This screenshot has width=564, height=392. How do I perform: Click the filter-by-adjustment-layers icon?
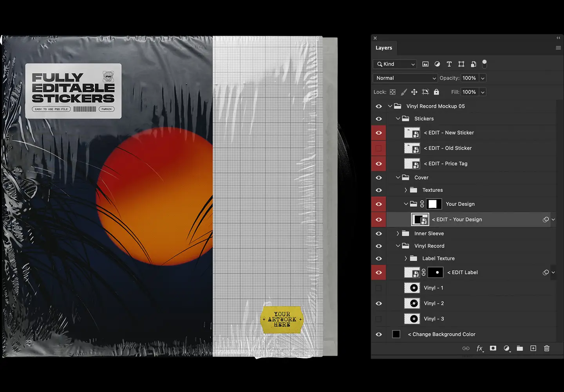(x=437, y=64)
